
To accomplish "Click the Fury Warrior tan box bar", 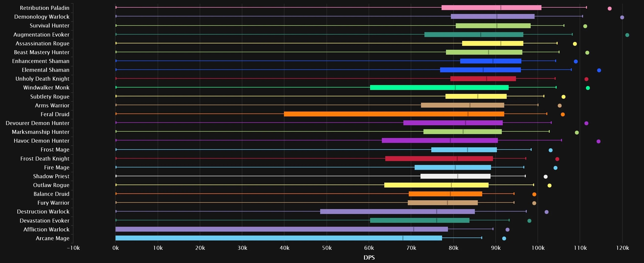I will click(x=443, y=203).
